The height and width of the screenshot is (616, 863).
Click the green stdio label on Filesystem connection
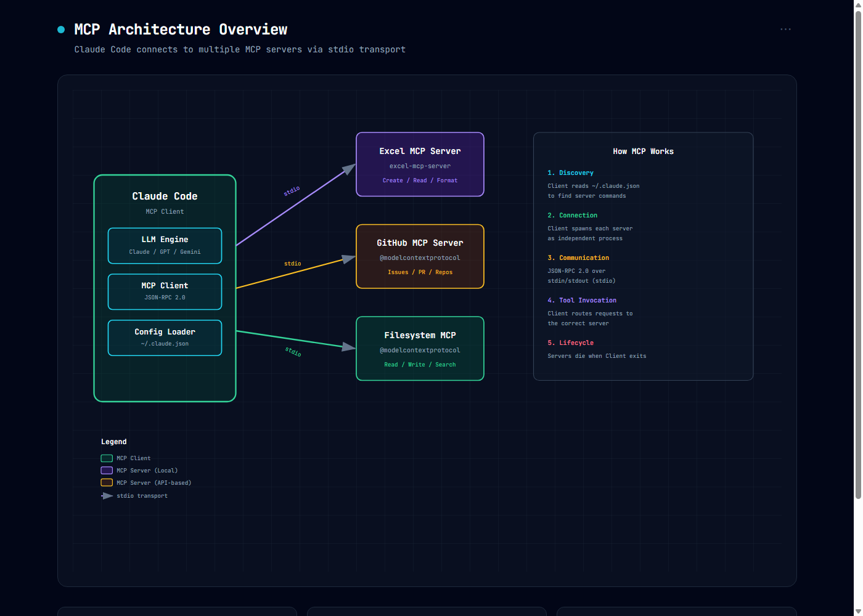pos(293,352)
